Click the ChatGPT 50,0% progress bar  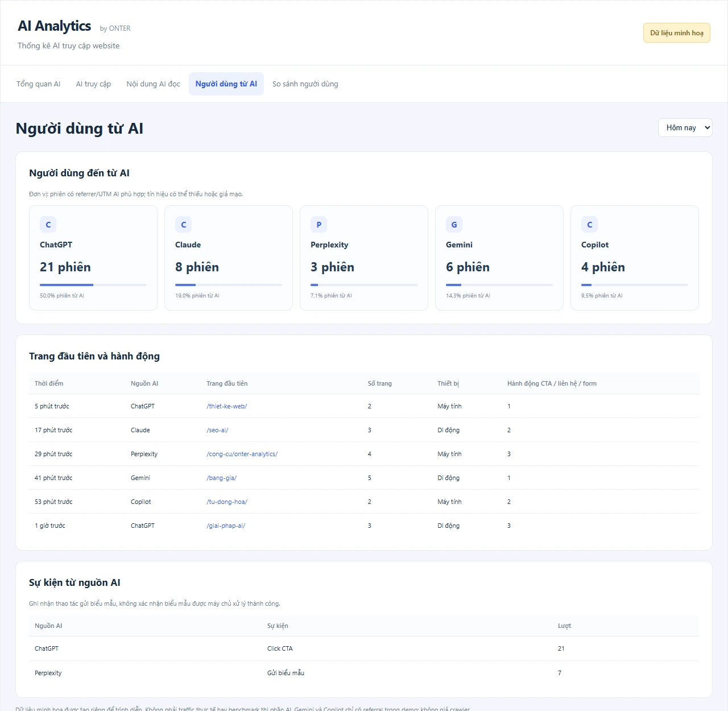[x=93, y=285]
